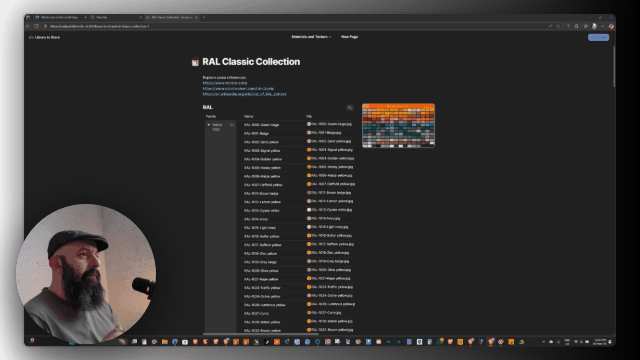Image resolution: width=640 pixels, height=360 pixels.
Task: Select row name RAL 1007 Daffodil yellow
Action: pyautogui.click(x=263, y=185)
